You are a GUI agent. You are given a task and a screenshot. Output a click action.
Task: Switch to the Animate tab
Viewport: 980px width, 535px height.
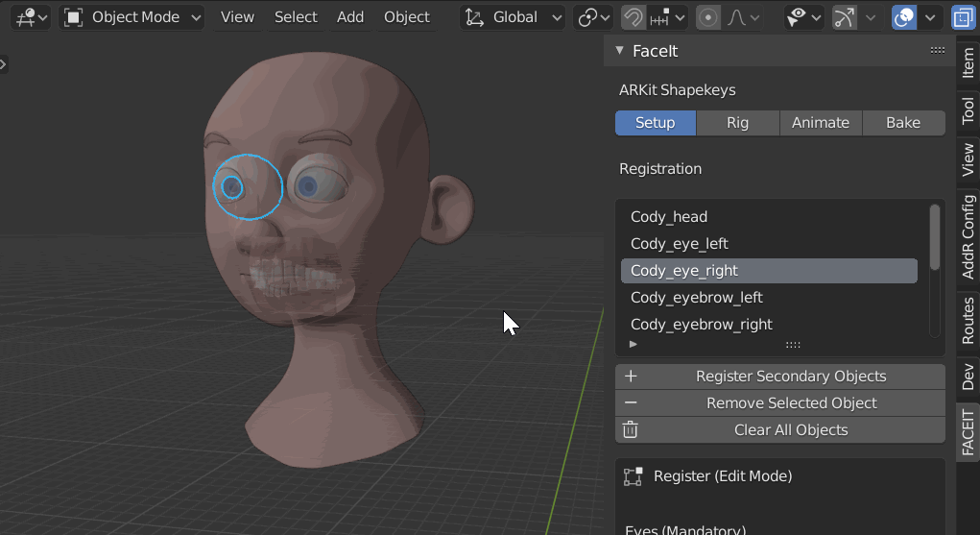coord(821,123)
